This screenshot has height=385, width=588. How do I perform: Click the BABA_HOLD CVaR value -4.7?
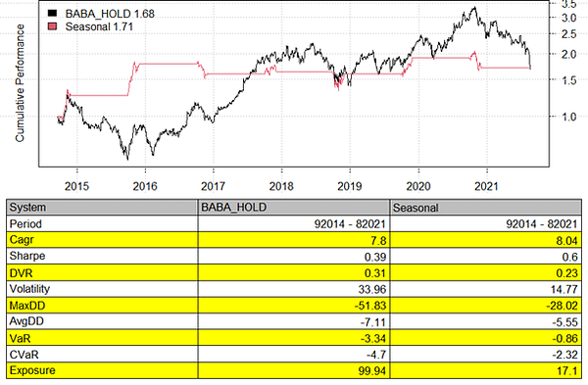pyautogui.click(x=376, y=355)
